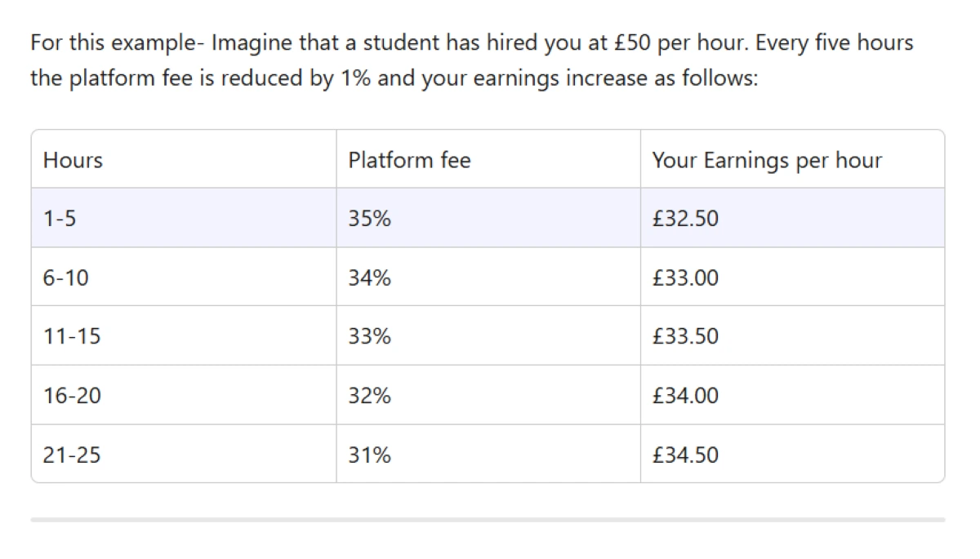Click the "11-15" hours cell

[72, 336]
